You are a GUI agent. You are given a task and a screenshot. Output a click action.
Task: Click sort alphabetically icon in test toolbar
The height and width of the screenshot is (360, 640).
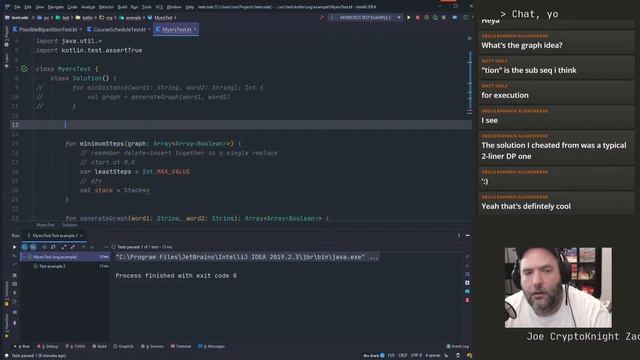(x=44, y=247)
